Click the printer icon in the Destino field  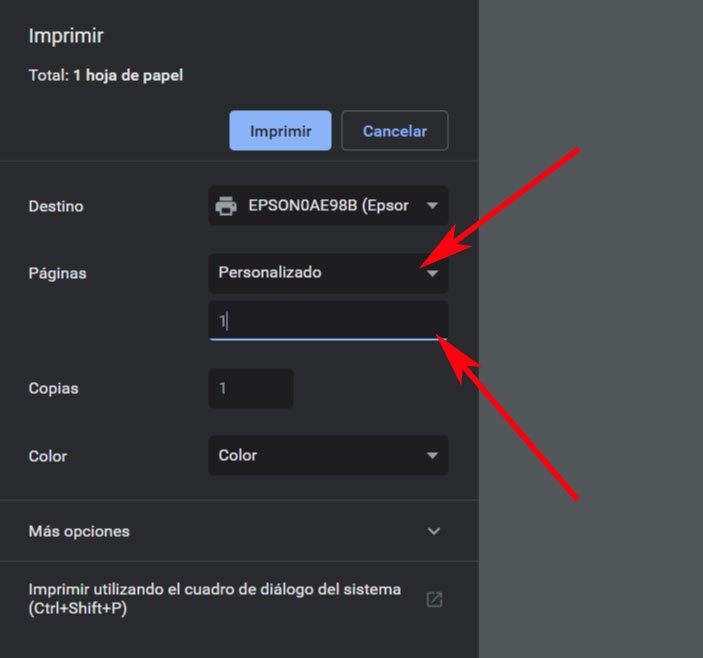point(227,206)
